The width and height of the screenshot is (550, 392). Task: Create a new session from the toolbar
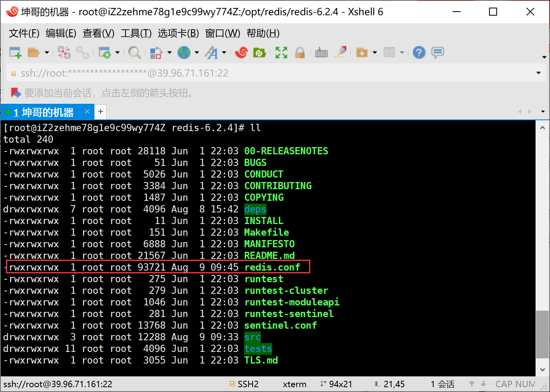pyautogui.click(x=15, y=53)
